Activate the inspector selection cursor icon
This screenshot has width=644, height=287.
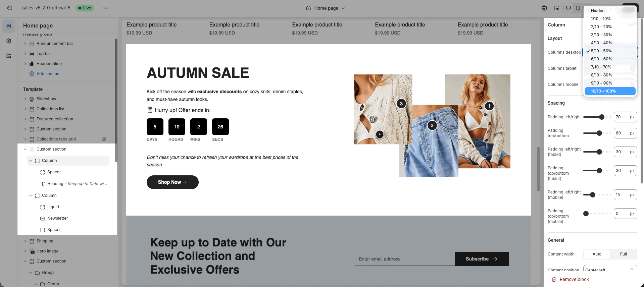pyautogui.click(x=556, y=8)
